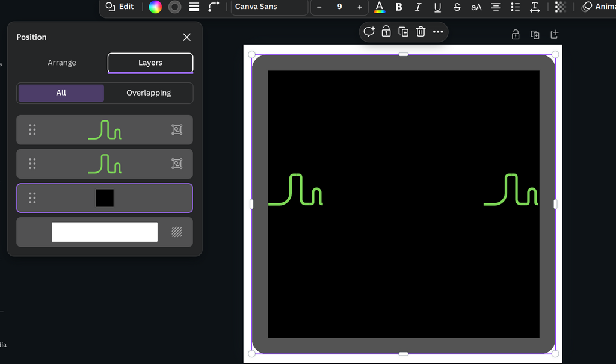Select the Overlapping layers filter
This screenshot has height=364, width=616.
[149, 93]
